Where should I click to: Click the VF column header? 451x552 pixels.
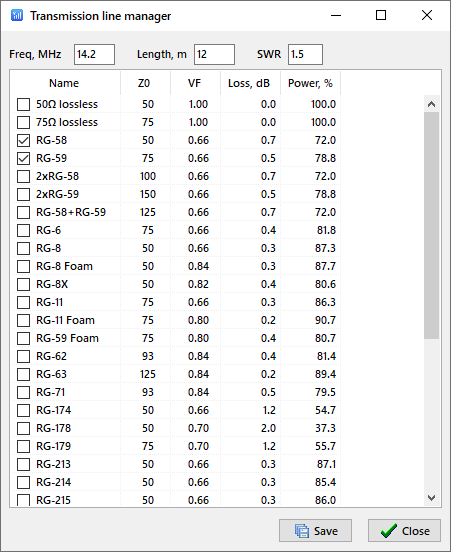[195, 83]
